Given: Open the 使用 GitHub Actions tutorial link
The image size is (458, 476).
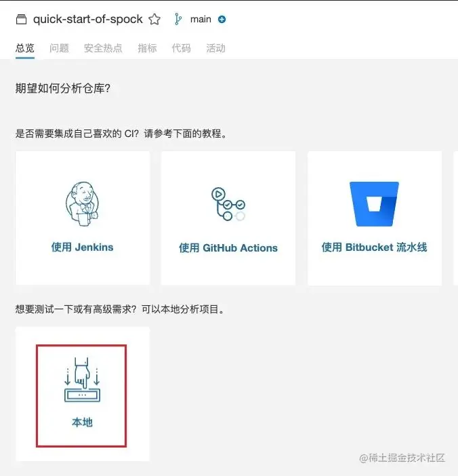Looking at the screenshot, I should (228, 247).
